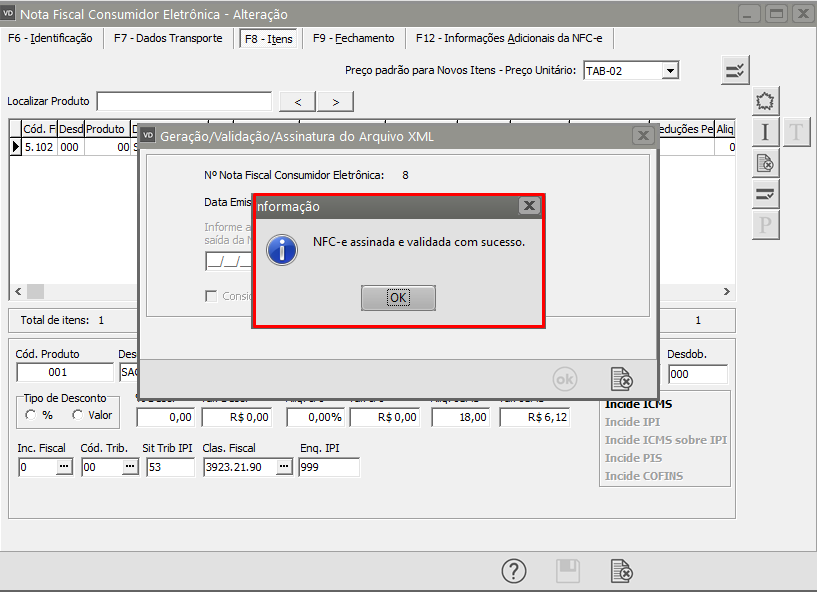817x592 pixels.
Task: Click the T icon in right toolbar
Action: pyautogui.click(x=796, y=132)
